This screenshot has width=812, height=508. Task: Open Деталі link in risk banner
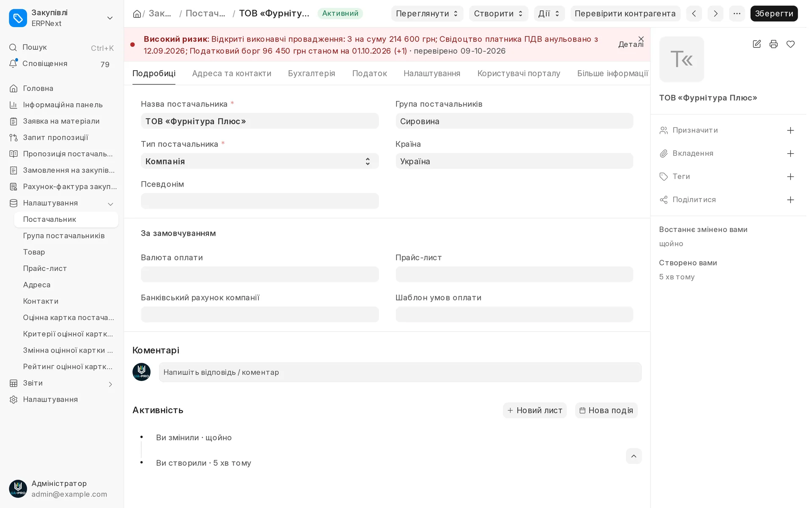tap(631, 44)
